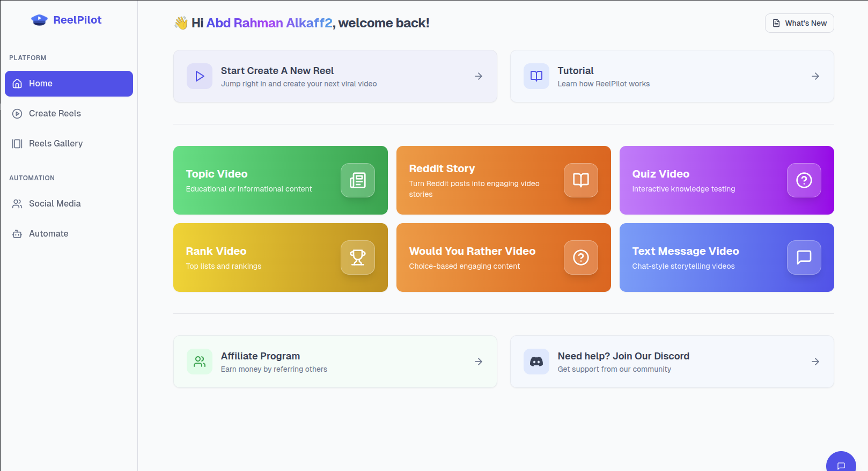Click 'Earn money by referring others' text
The width and height of the screenshot is (868, 471).
[x=274, y=369]
